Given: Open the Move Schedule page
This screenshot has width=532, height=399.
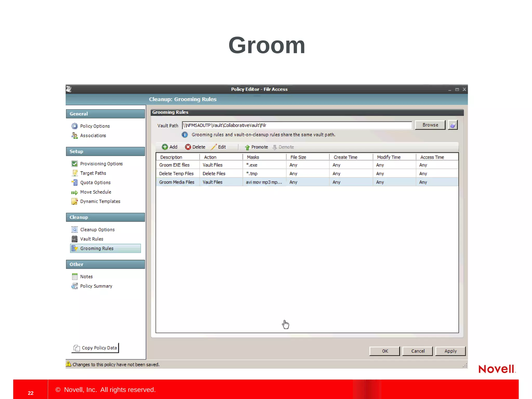Looking at the screenshot, I should click(x=95, y=192).
